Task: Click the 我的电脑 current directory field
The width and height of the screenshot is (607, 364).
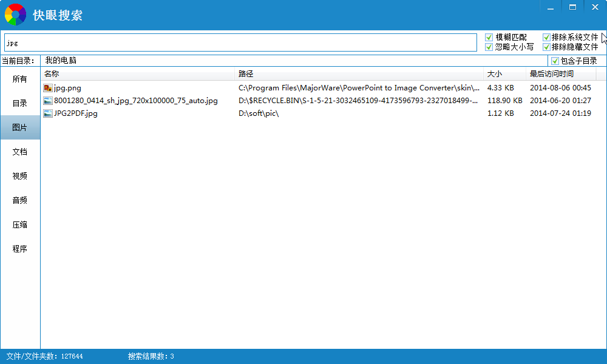Action: [x=291, y=61]
